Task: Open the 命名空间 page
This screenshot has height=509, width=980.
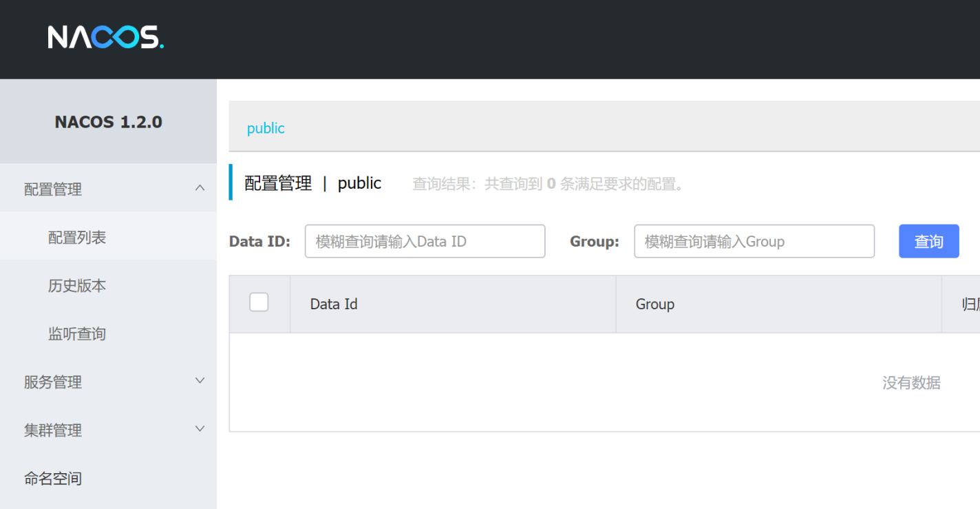Action: click(53, 479)
